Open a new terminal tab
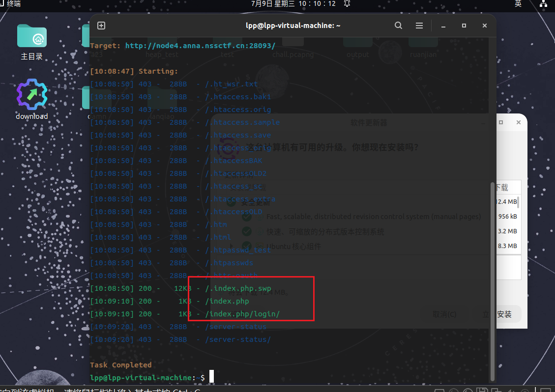The width and height of the screenshot is (555, 392). click(101, 26)
